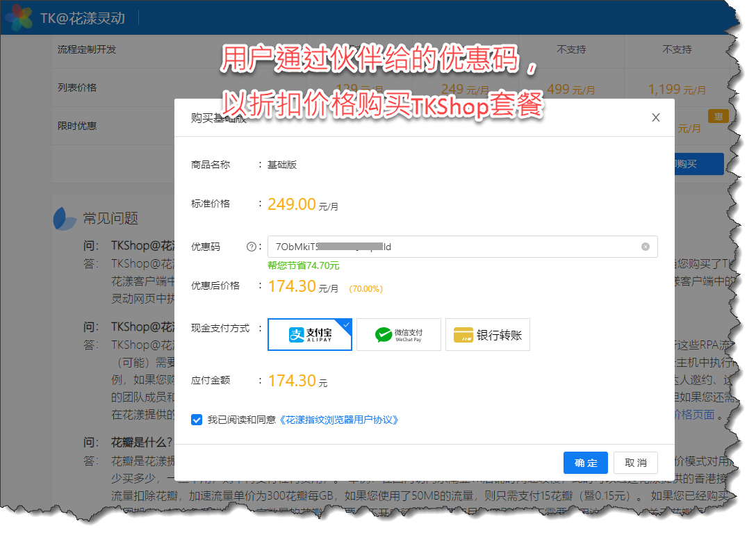Click the 常见问题 heading text
This screenshot has height=535, width=756.
click(x=110, y=218)
